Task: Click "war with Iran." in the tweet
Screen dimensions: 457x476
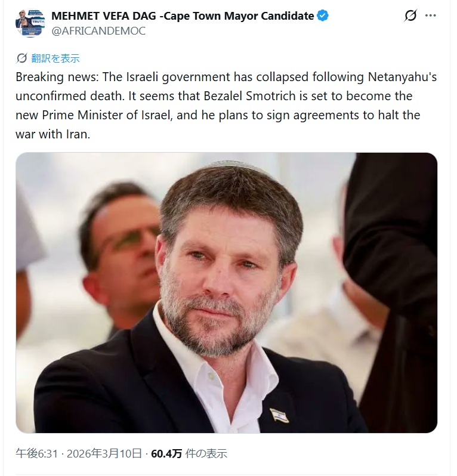Action: (x=53, y=134)
